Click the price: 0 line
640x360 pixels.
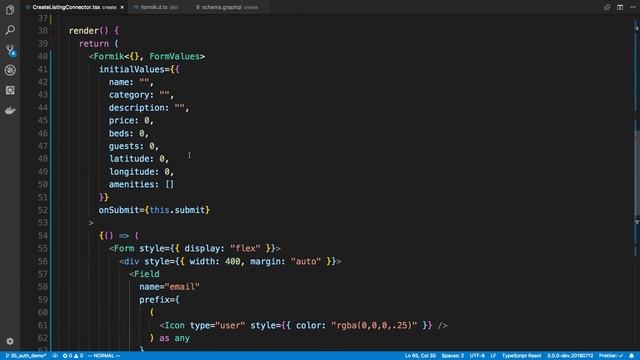click(131, 120)
